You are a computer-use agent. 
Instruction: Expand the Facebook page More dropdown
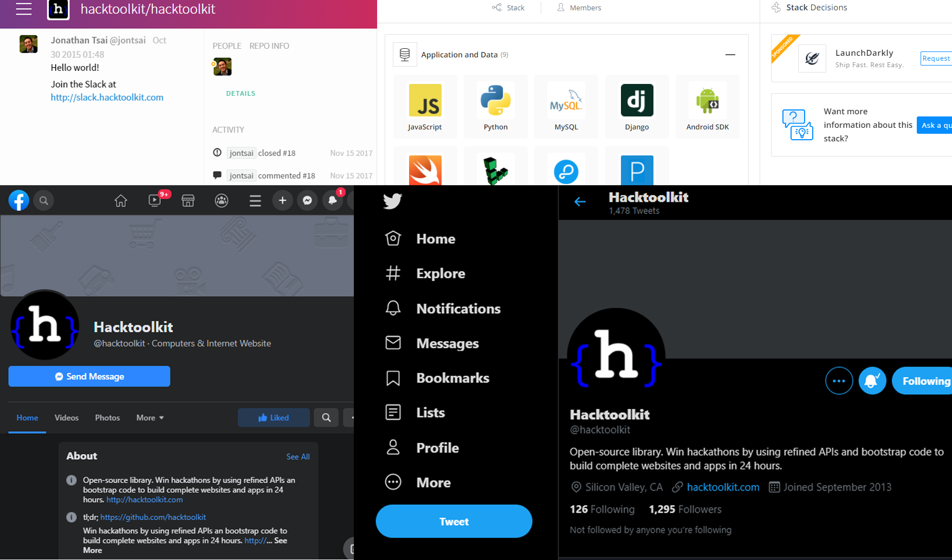coord(150,418)
